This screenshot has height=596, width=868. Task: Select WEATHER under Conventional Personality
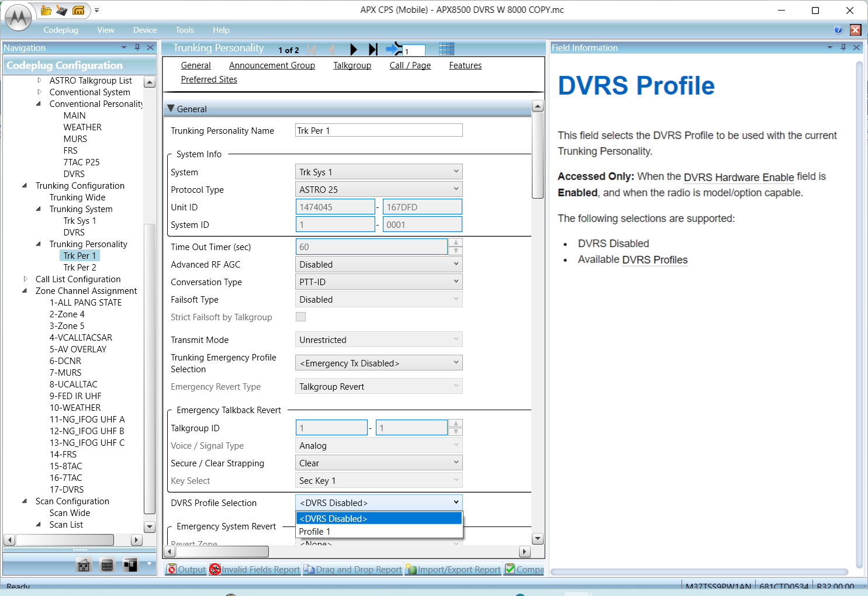point(82,127)
